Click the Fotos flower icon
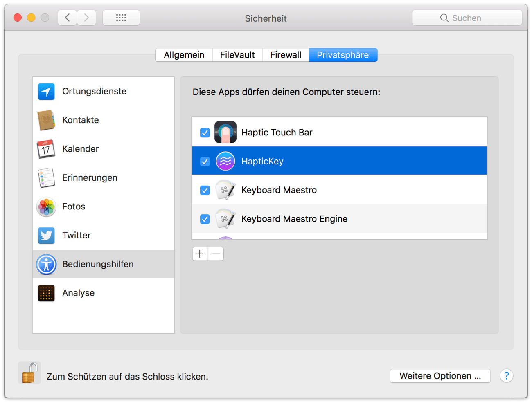Screen dimensions: 532x402 [46, 207]
